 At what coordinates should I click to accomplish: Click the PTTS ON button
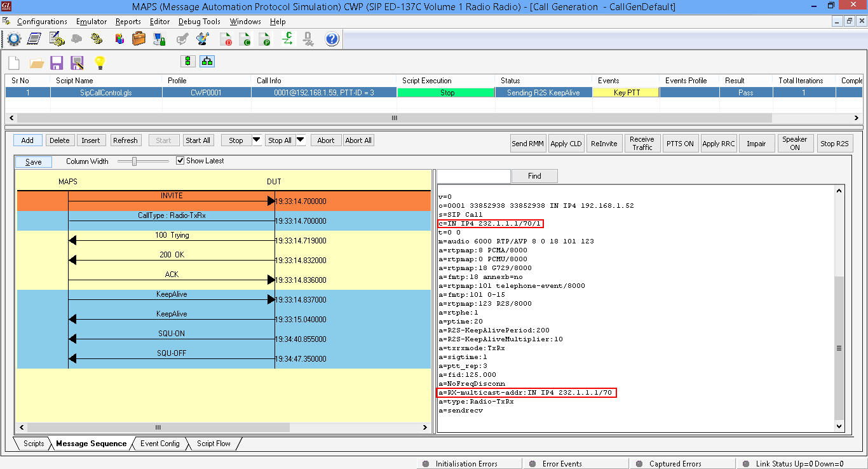point(680,144)
